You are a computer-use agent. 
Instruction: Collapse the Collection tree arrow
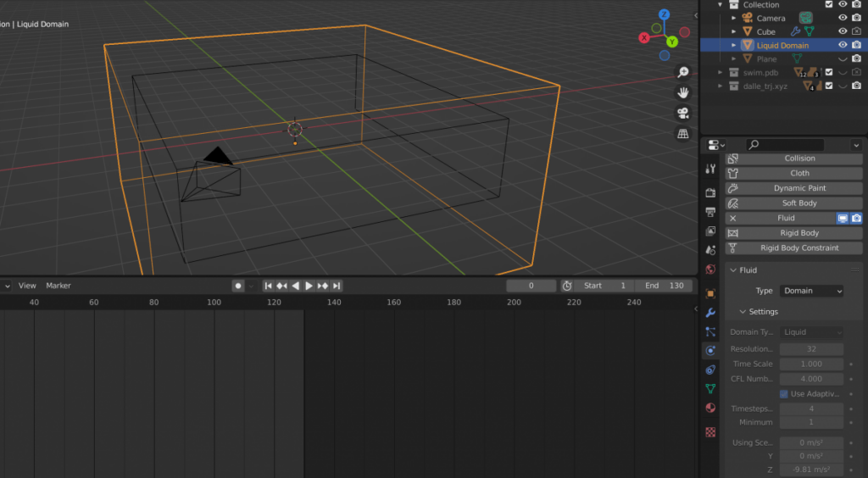tap(721, 4)
